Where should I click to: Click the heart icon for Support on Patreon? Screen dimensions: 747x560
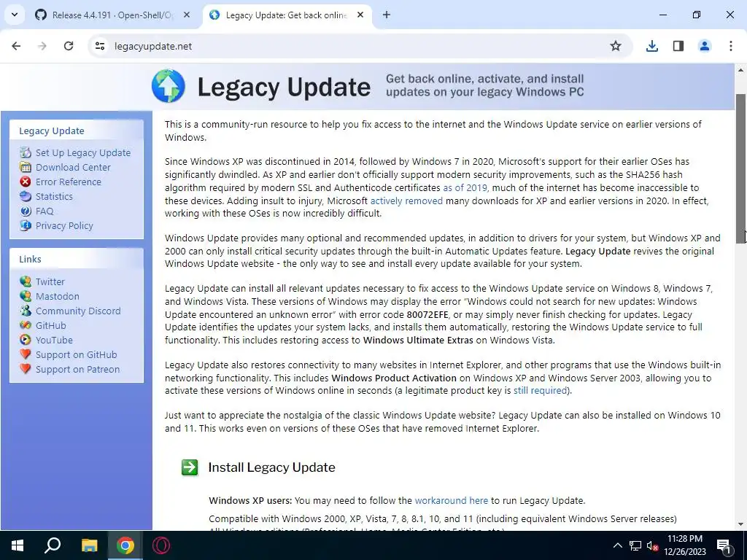[26, 369]
